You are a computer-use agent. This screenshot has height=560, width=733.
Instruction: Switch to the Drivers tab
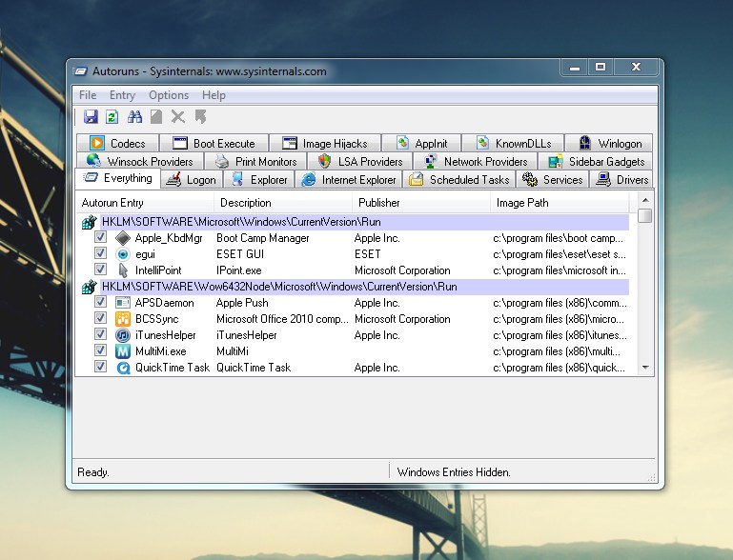tap(621, 180)
